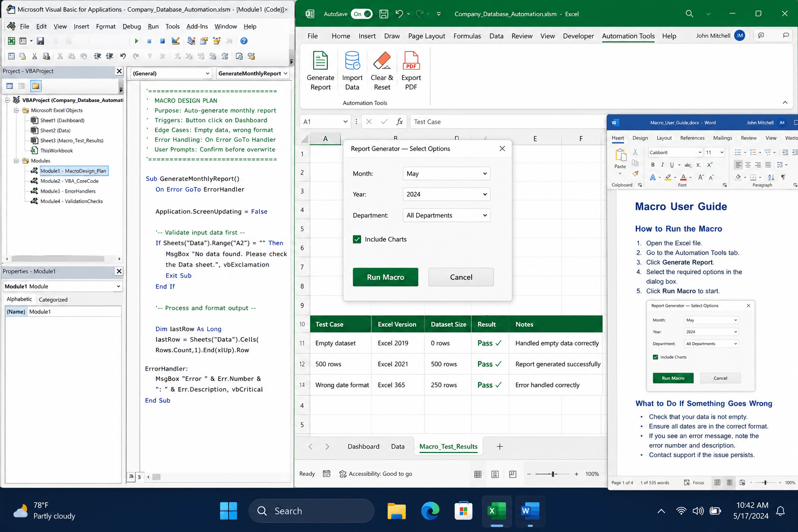Select the Dashboard sheet tab
This screenshot has height=532, width=798.
point(363,446)
